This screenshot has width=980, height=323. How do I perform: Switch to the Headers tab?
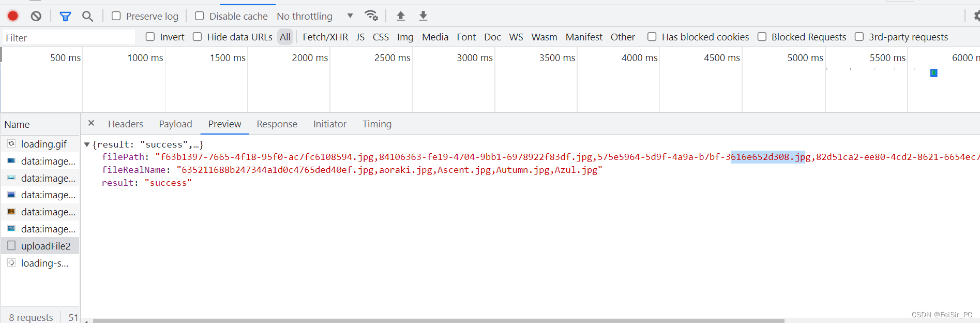[126, 124]
